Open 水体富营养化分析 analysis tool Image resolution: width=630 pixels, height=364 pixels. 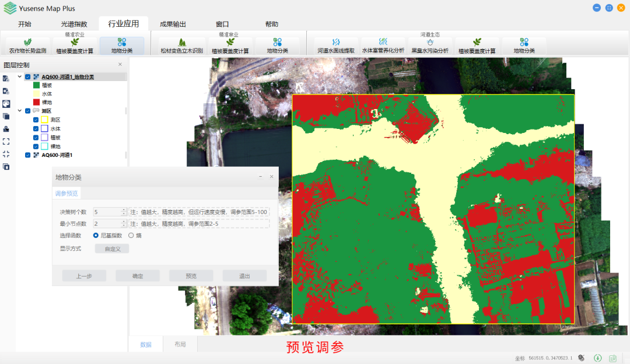click(x=383, y=46)
